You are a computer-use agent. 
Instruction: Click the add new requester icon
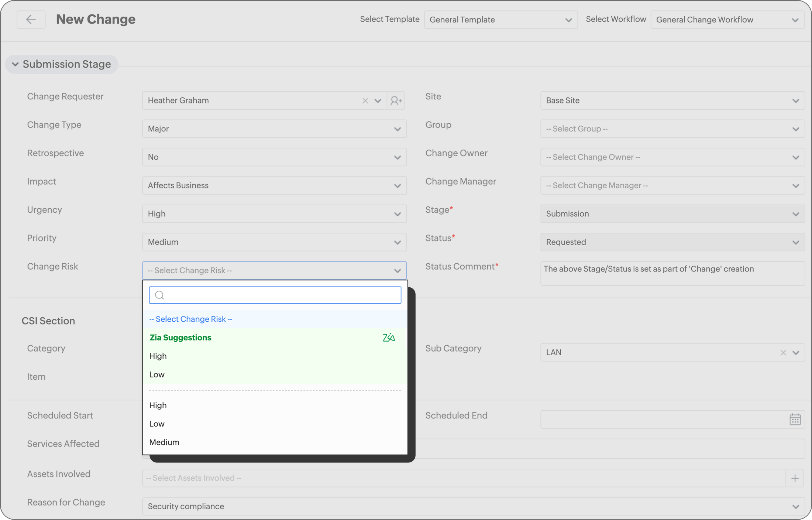(x=396, y=100)
